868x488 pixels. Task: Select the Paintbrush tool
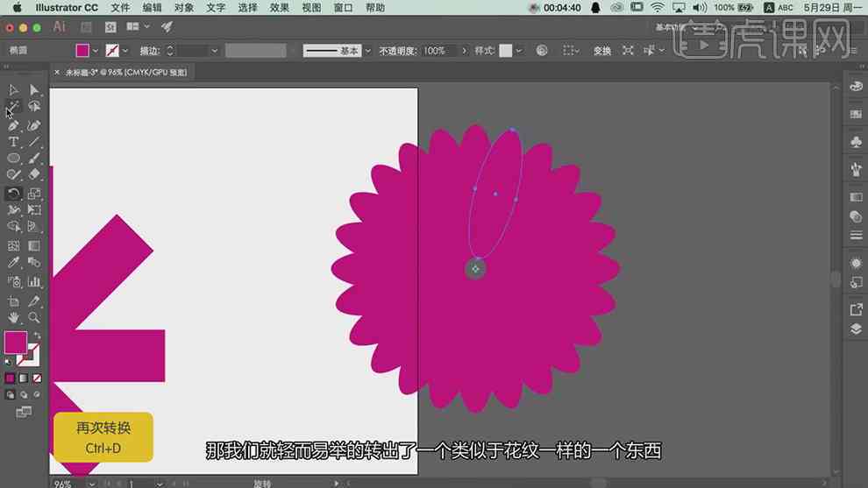tap(34, 159)
